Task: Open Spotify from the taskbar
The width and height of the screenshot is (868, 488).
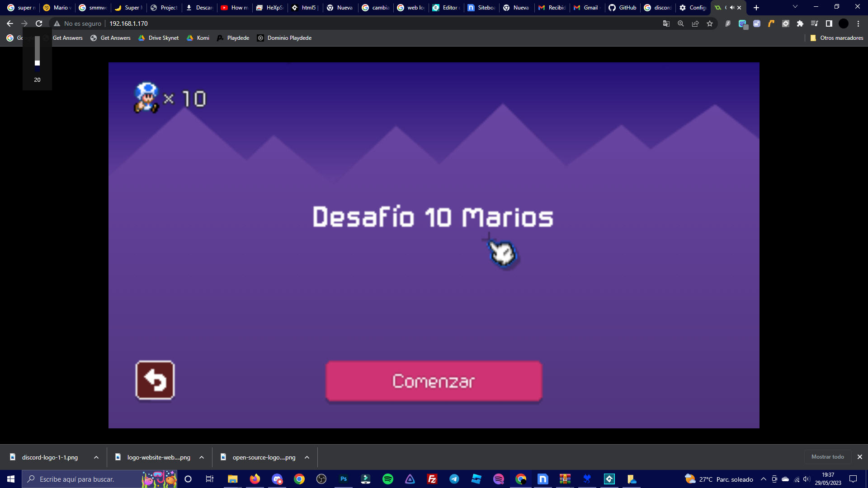Action: [x=388, y=479]
